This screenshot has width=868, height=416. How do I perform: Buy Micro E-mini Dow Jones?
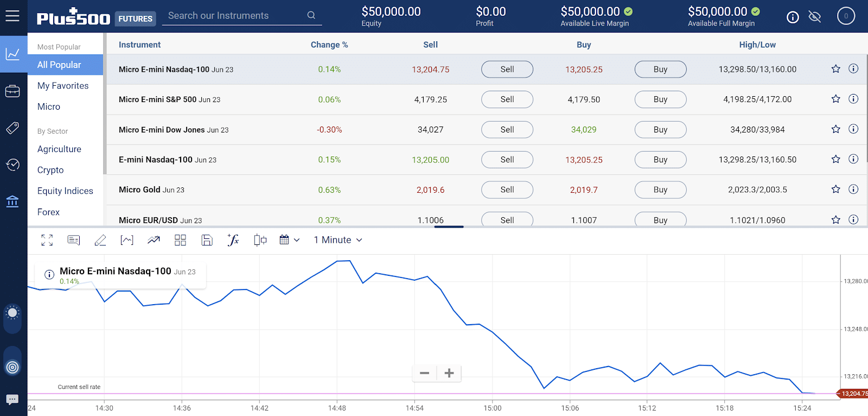[660, 130]
